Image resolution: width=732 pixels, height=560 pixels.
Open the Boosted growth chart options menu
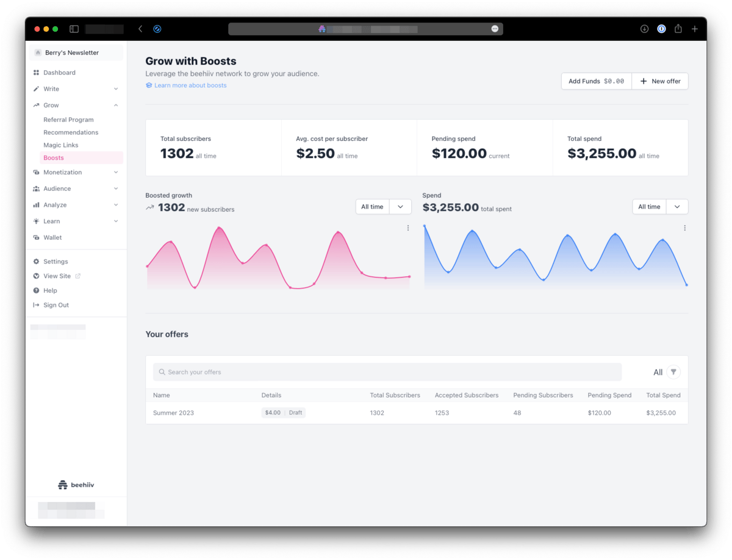[408, 228]
